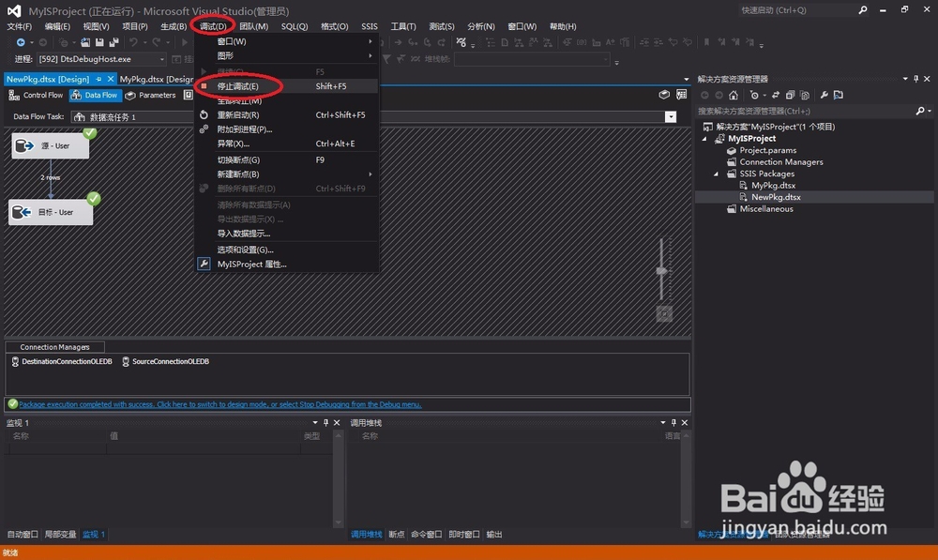Open the Debug menu in menu bar

pos(213,26)
